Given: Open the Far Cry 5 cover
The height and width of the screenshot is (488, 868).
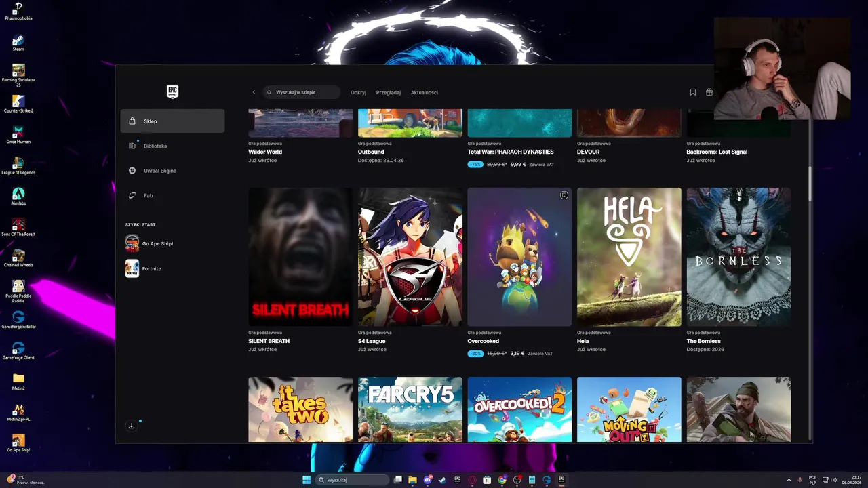Looking at the screenshot, I should pos(410,409).
